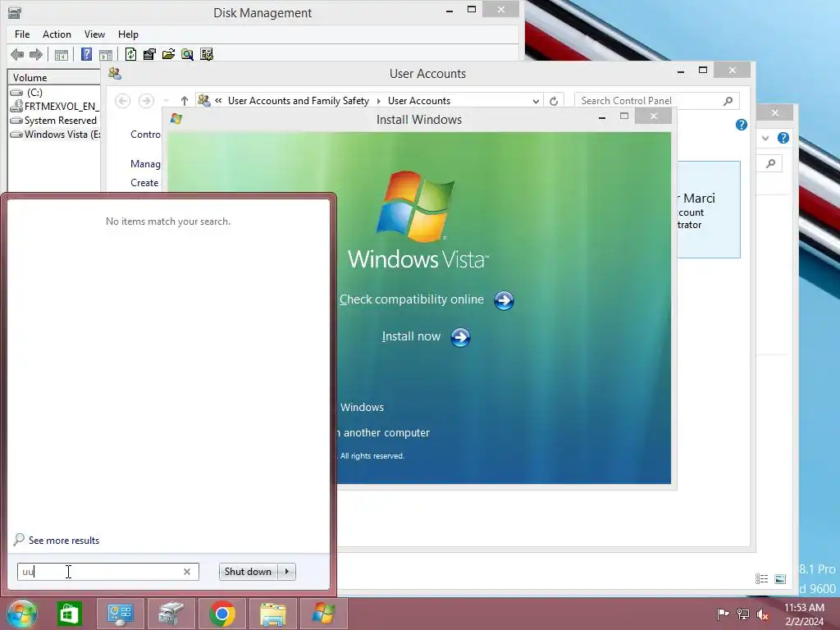
Task: Click the arrow icon beside Install now
Action: click(460, 337)
